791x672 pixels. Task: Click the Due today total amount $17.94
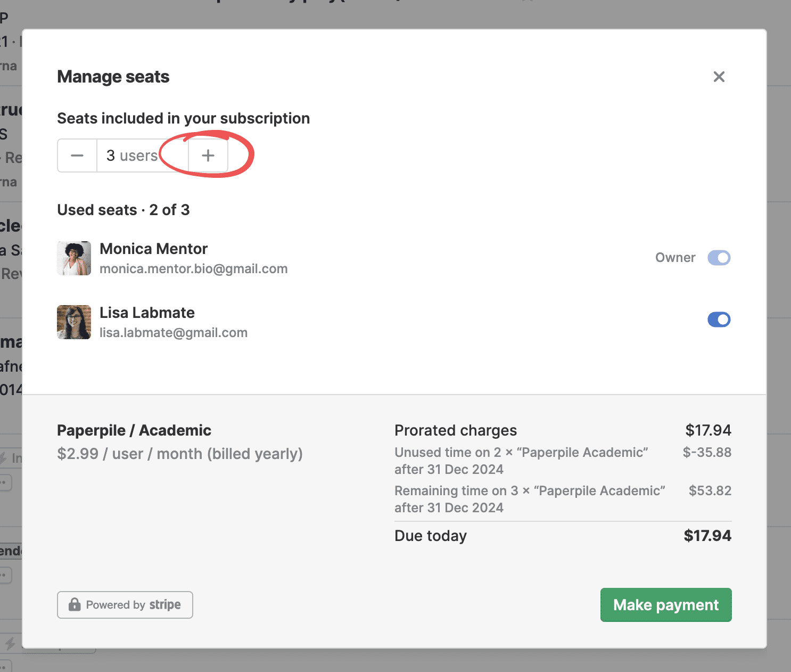pos(707,536)
